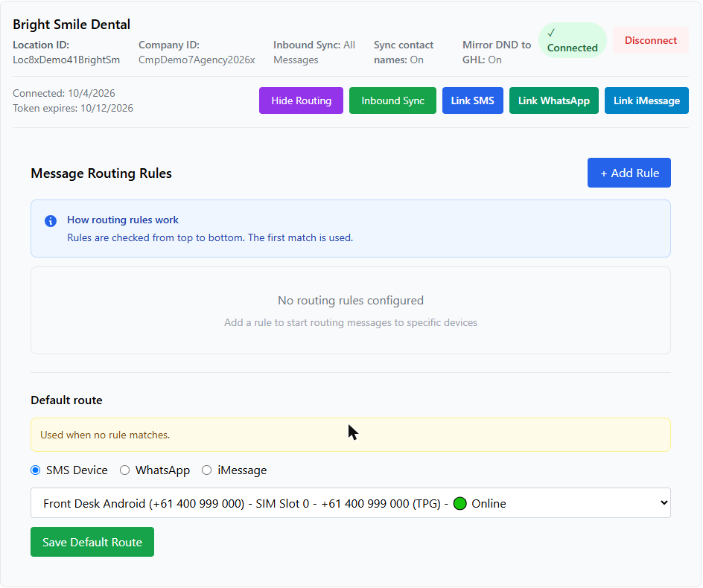Click the Inbound Sync: All Messages text
Screen dimensions: 703x588
point(314,52)
